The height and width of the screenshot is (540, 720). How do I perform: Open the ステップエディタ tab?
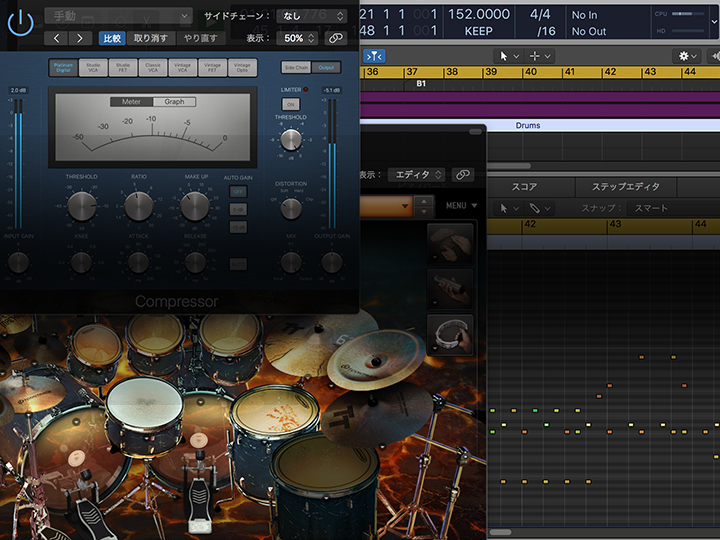pos(625,187)
